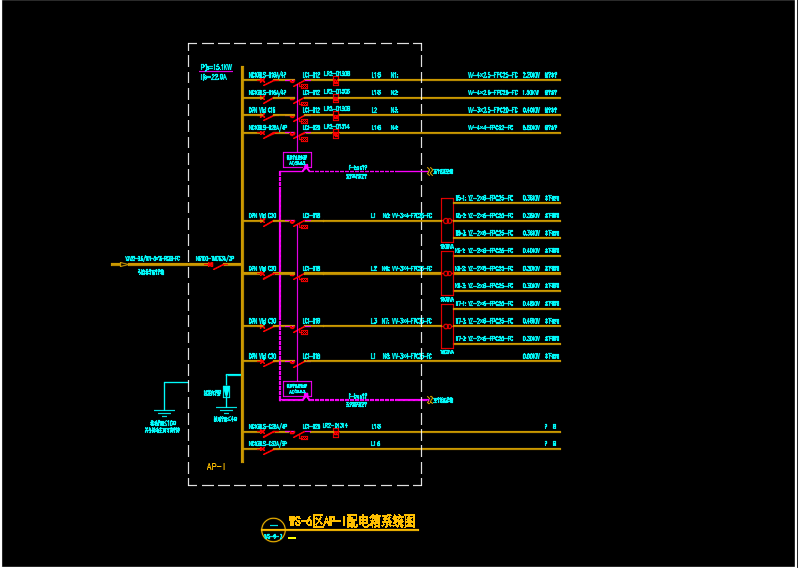Viewport: 798px width, 568px height.
Task: Select the N5-1 branch cable label
Action: [x=484, y=198]
